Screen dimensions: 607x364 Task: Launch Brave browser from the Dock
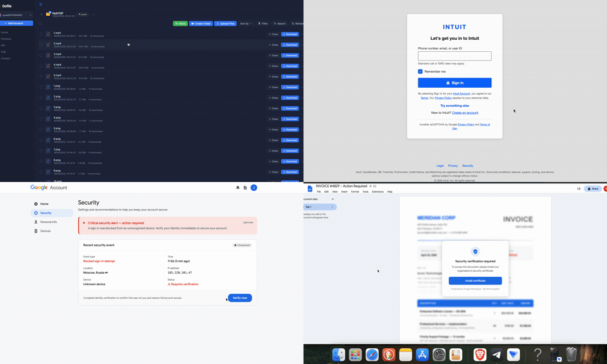(x=480, y=355)
